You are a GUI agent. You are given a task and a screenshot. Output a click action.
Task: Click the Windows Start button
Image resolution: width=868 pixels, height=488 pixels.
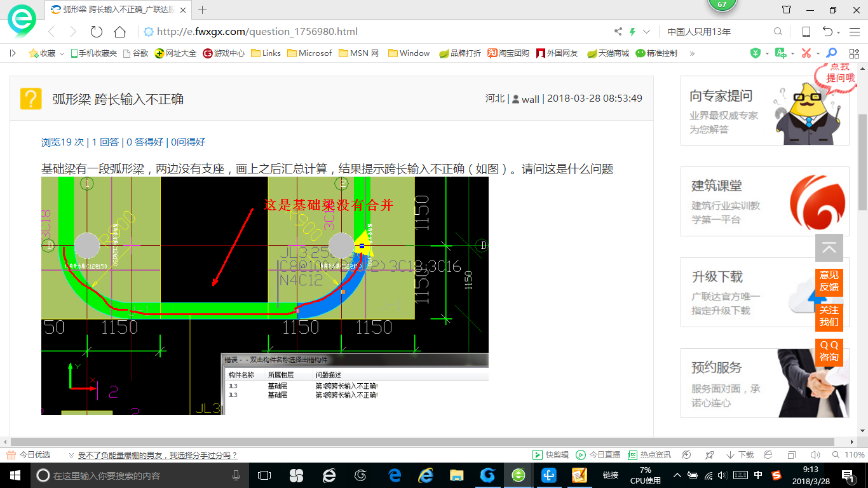15,475
